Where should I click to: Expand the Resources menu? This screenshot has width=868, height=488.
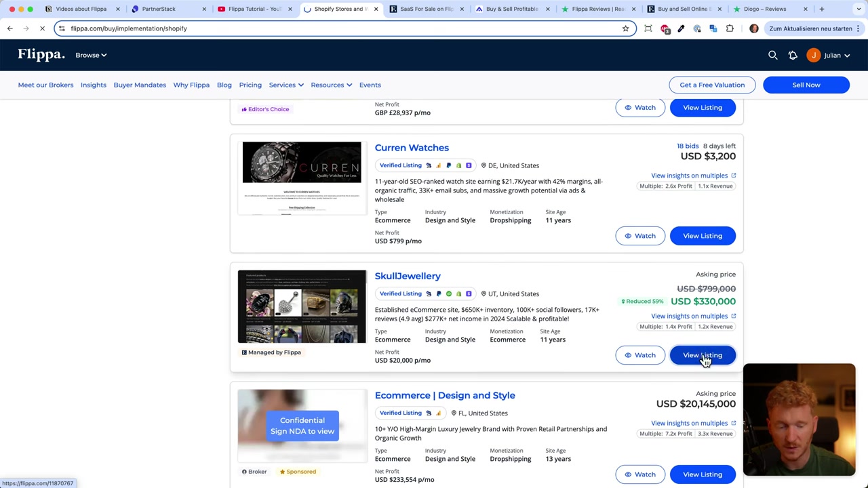click(x=331, y=85)
